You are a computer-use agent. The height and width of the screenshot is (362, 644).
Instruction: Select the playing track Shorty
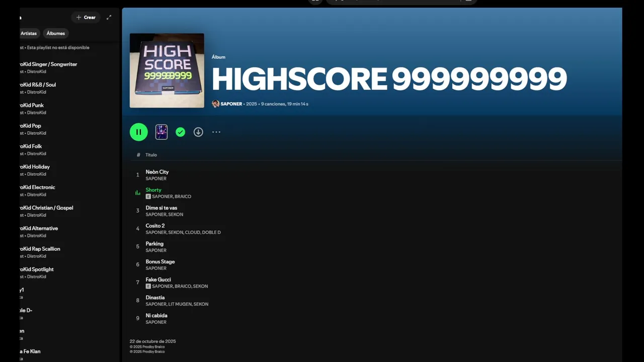point(153,190)
